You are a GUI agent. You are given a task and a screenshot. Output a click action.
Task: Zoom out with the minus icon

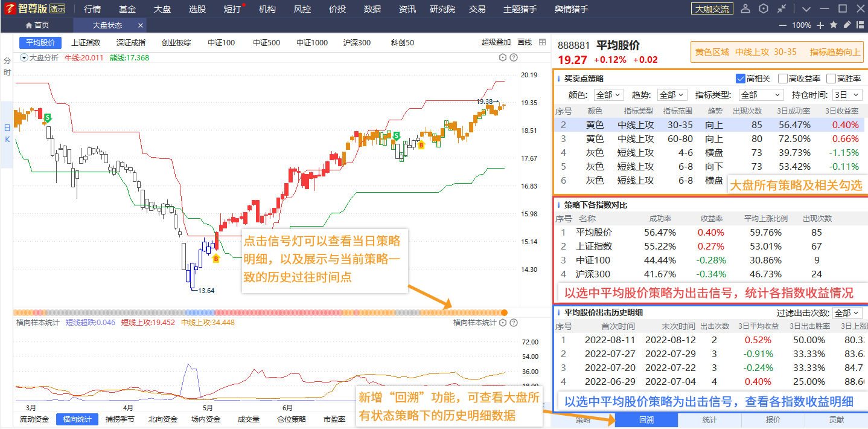click(783, 25)
